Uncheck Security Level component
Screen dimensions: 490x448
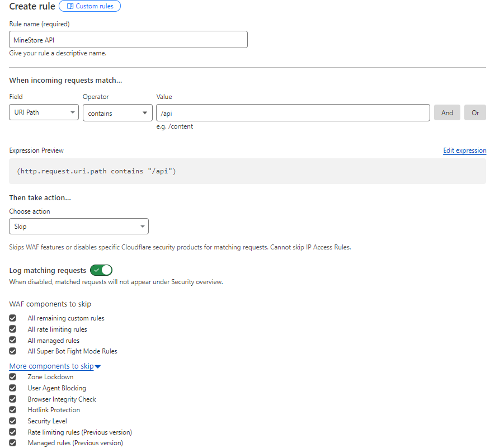click(12, 421)
